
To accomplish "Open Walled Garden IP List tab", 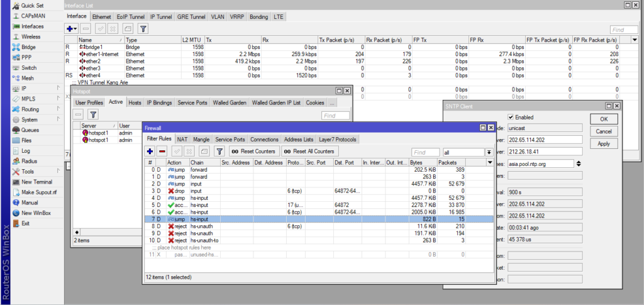I will tap(277, 103).
